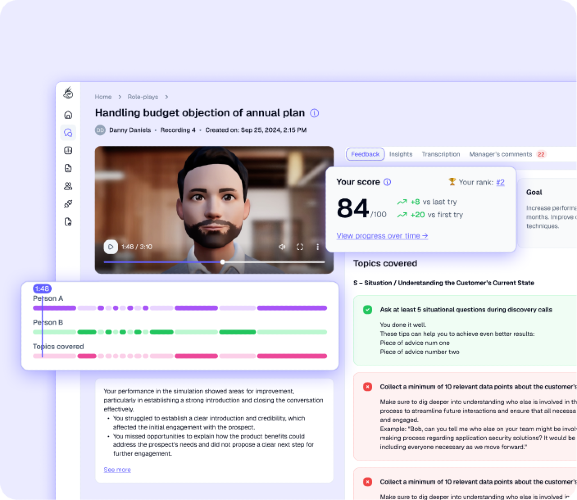Click the Role-plays breadcrumb
The width and height of the screenshot is (577, 500).
coord(143,97)
